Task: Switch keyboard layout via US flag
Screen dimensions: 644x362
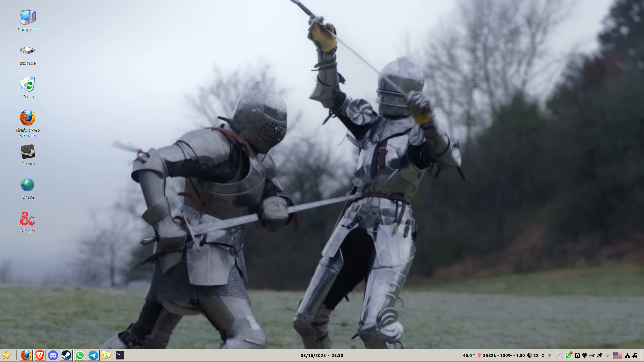Action: (x=617, y=355)
